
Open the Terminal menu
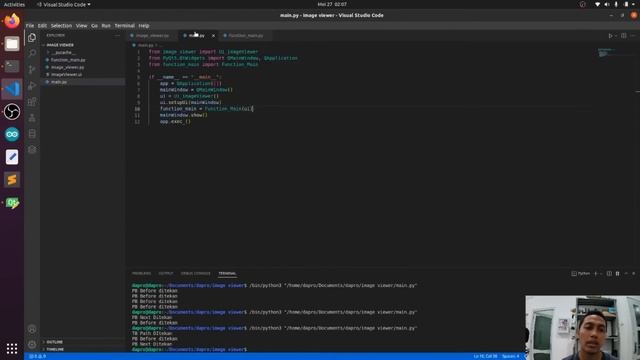[x=124, y=25]
